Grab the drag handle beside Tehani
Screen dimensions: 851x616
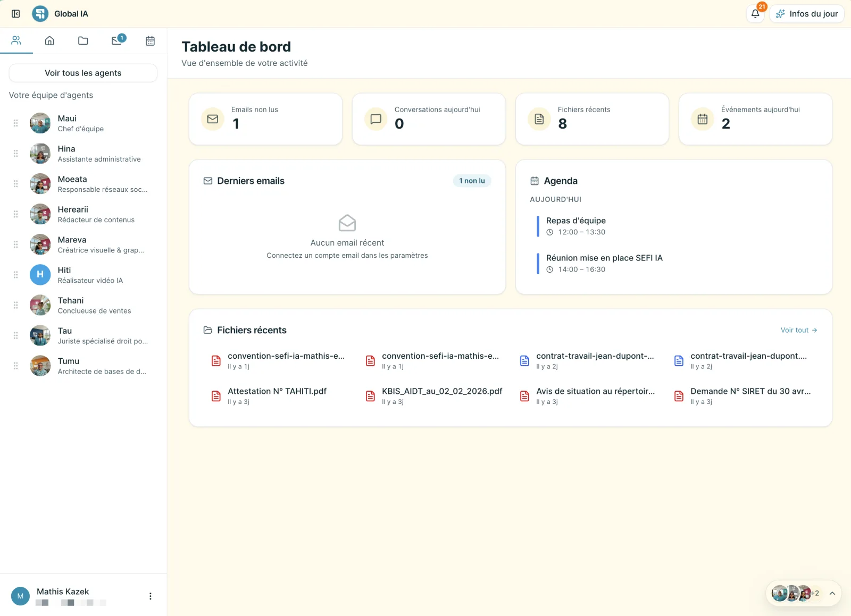[16, 305]
